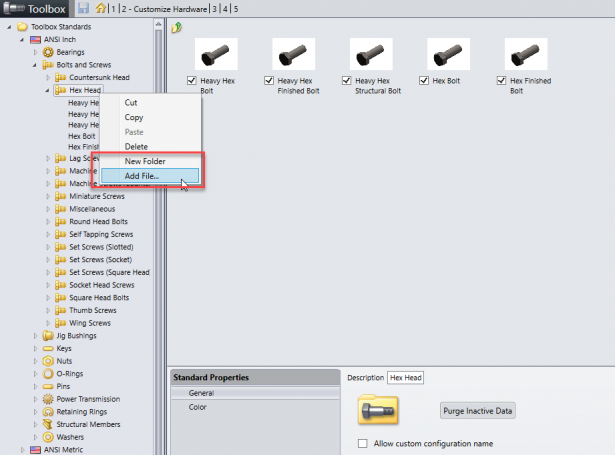Uncheck the Heavy Hex Bolt checkbox
The image size is (615, 455).
coord(191,80)
